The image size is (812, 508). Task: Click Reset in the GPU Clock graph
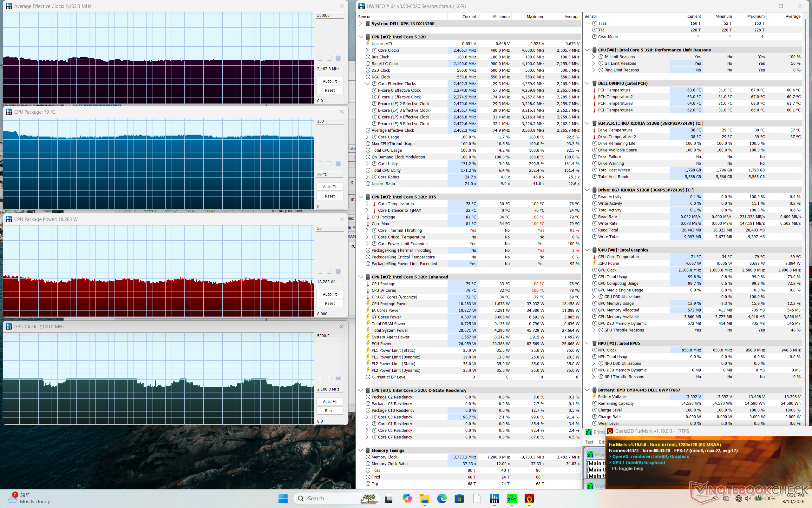coord(330,411)
